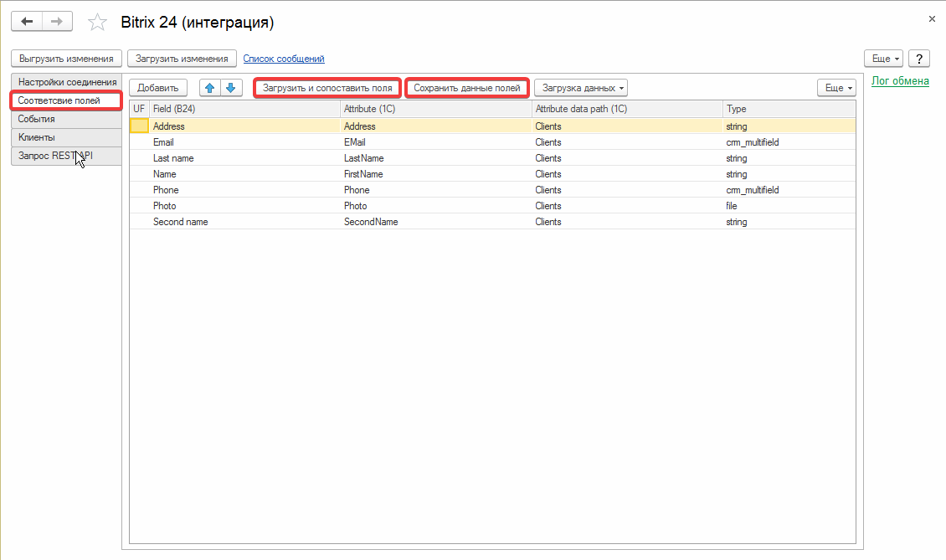The image size is (946, 560).
Task: Click Сохранить данные полей button
Action: click(x=467, y=88)
